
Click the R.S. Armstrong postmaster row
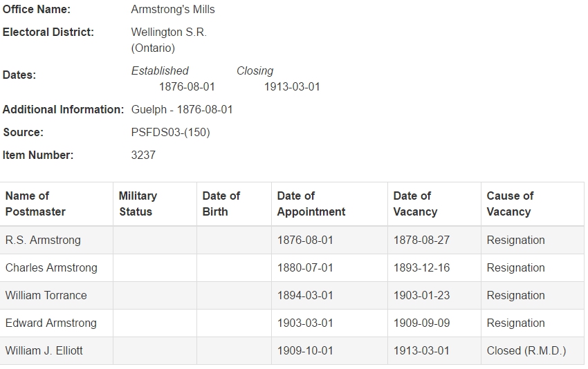[292, 240]
